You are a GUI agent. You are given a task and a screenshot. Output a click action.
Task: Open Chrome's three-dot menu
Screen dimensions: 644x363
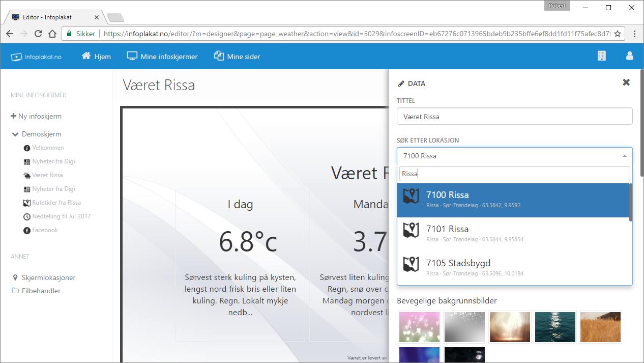point(635,34)
